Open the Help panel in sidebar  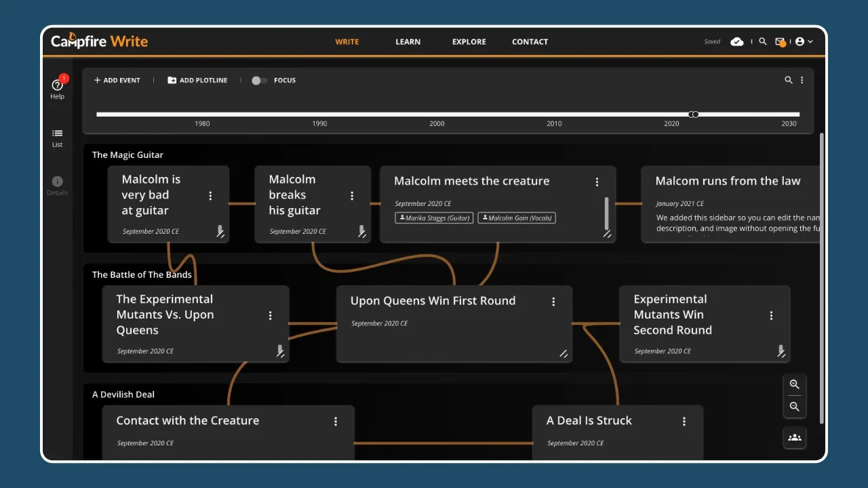pos(57,88)
